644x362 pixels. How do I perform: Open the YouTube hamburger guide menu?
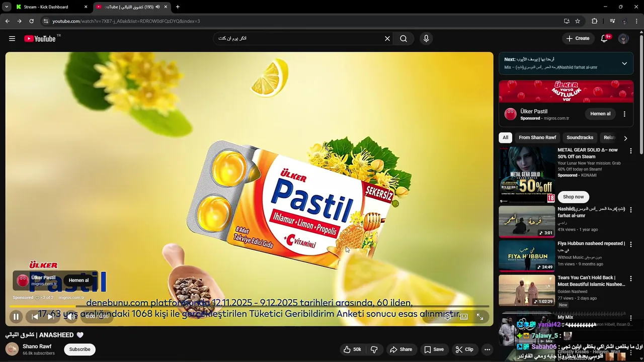click(x=12, y=39)
